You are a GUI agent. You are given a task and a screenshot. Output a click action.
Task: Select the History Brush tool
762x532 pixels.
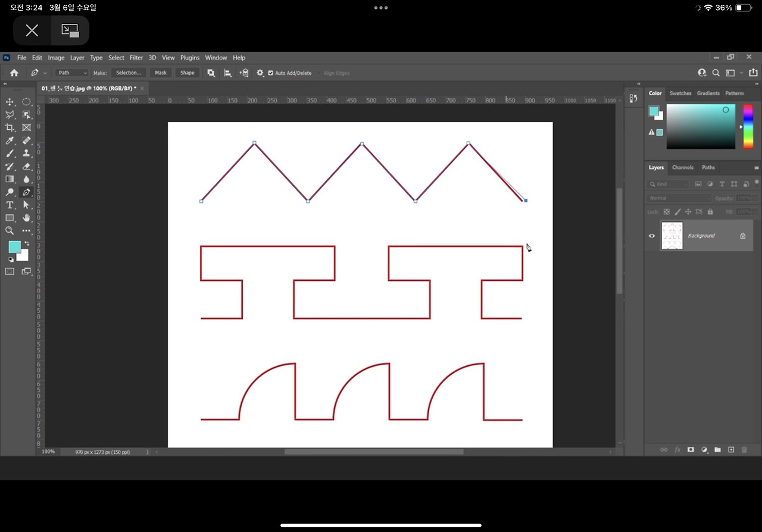click(x=10, y=167)
